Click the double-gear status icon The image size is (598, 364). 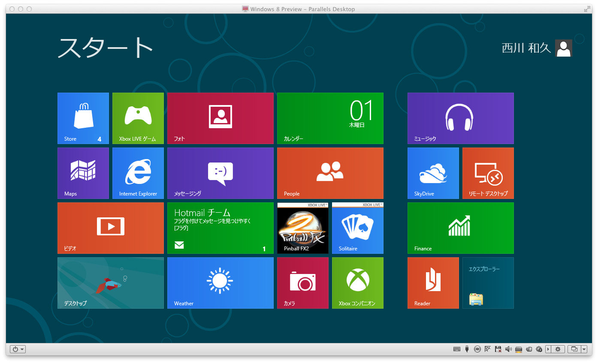pos(539,349)
